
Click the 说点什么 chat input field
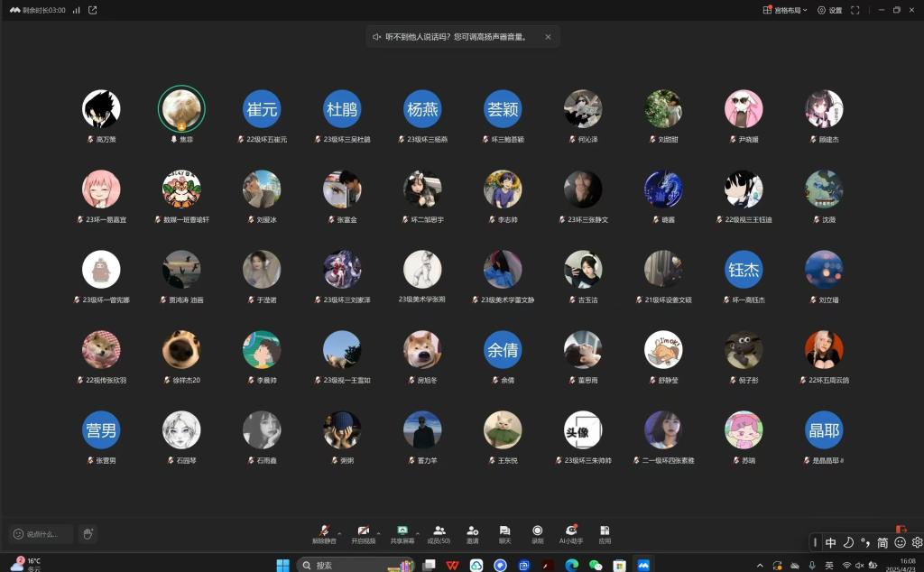[42, 534]
